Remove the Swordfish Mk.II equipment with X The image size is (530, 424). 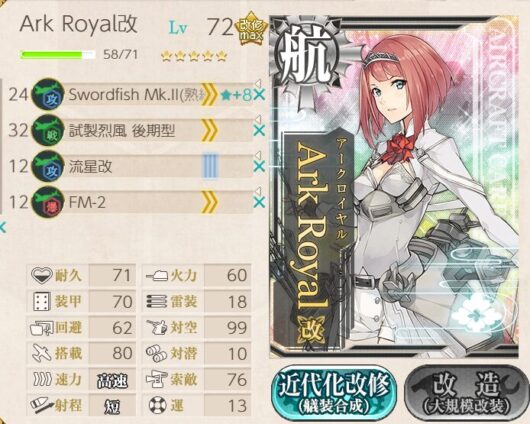point(259,95)
